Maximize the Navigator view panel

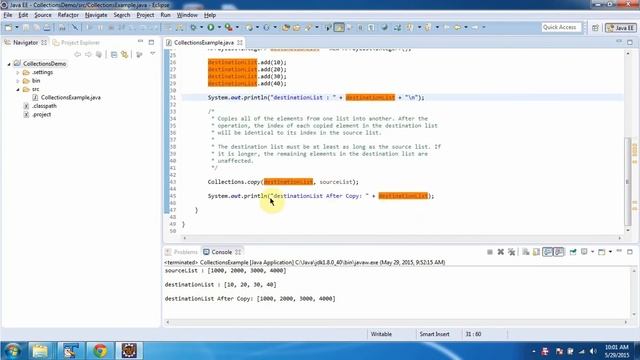[151, 42]
